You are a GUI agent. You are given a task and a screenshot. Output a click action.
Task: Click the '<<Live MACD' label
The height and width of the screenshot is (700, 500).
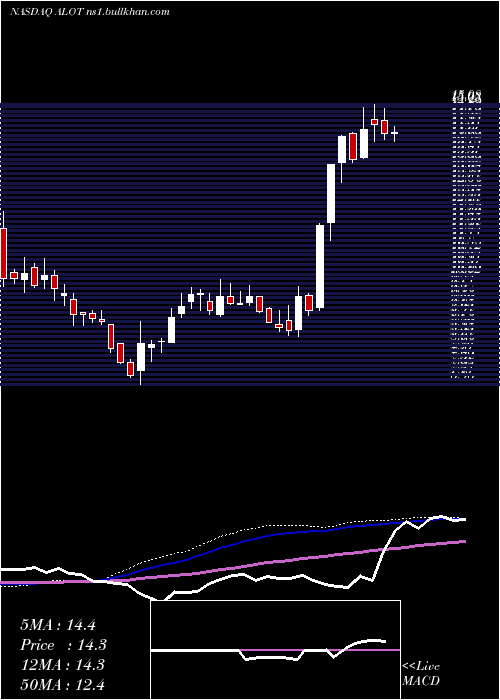pyautogui.click(x=421, y=673)
